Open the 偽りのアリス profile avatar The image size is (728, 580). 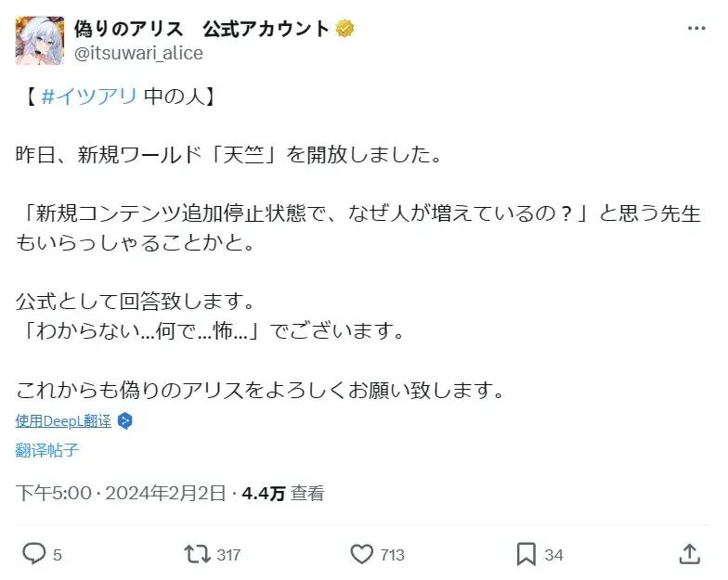(40, 40)
